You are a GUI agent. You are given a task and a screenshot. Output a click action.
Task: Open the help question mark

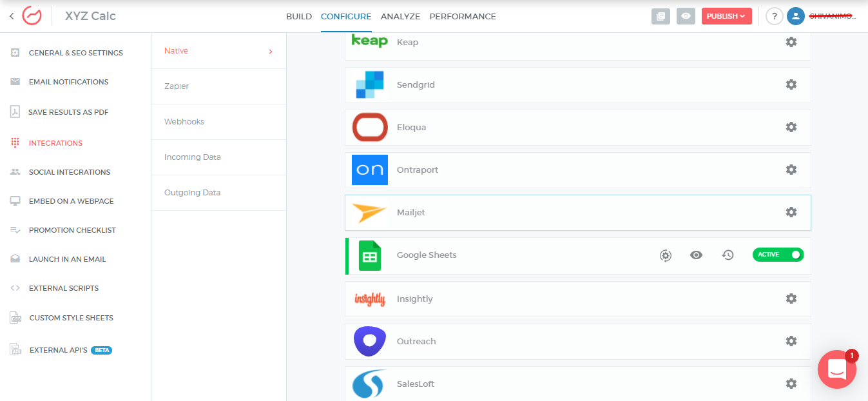775,16
